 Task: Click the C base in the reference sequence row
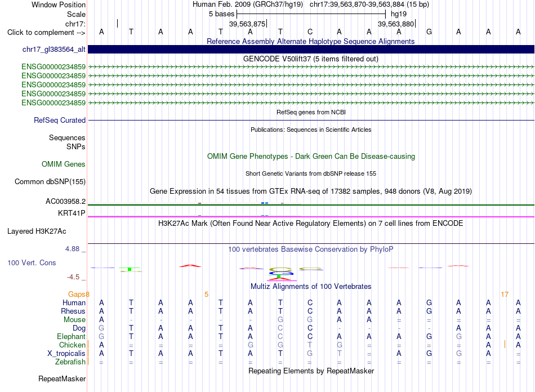tap(310, 32)
